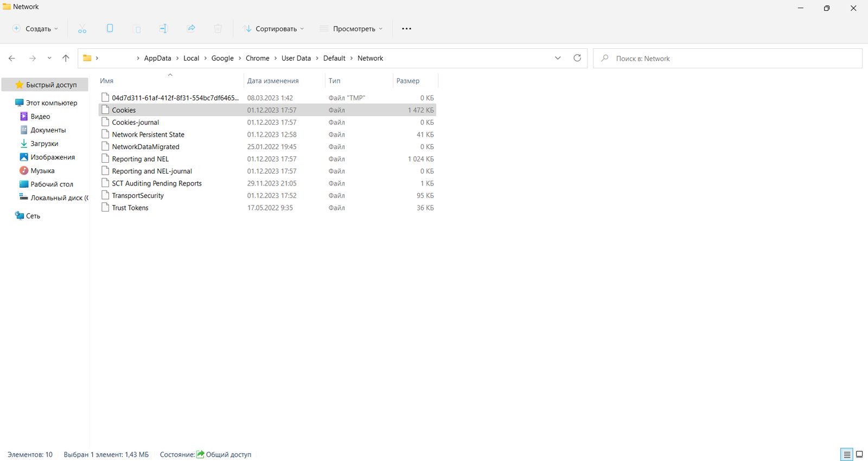Click Chrome in the breadcrumb path
Screen dimensions: 868x461
coord(257,58)
